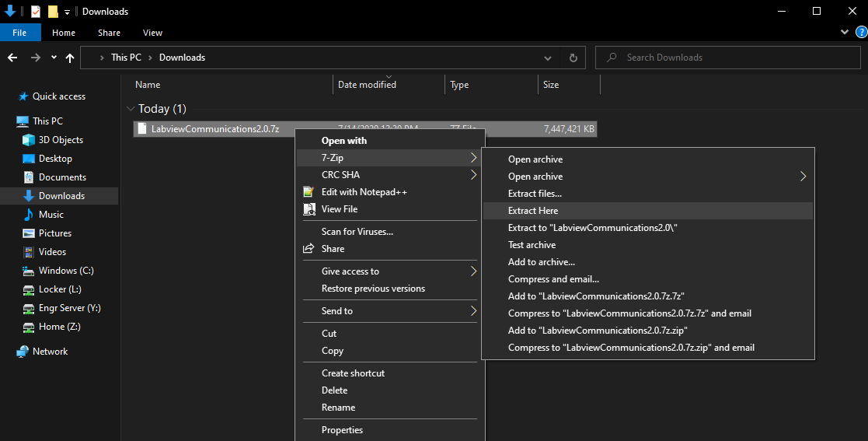The image size is (868, 441).
Task: Collapse the Today group chevron
Action: pos(130,109)
